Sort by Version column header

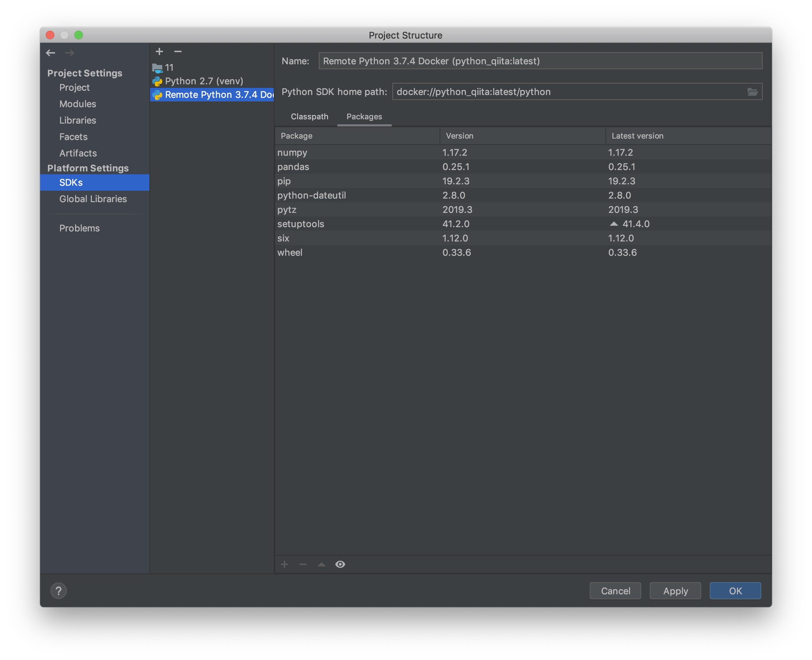(x=523, y=136)
